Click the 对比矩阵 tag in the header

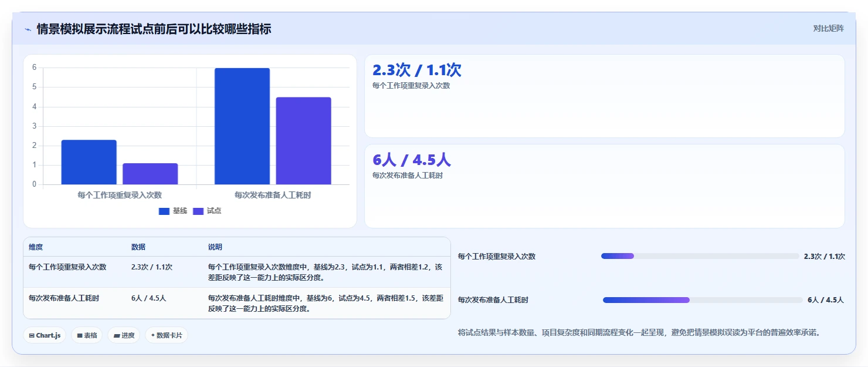829,29
